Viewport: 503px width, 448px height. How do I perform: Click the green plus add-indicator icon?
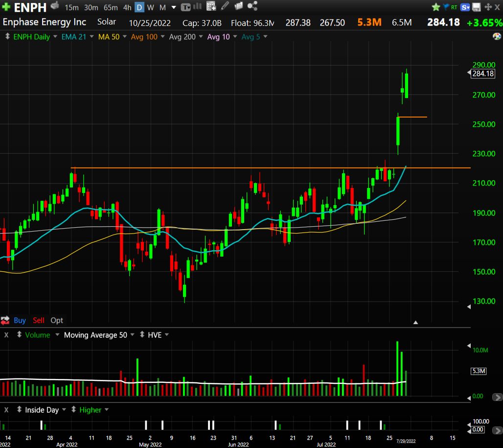(x=6, y=7)
